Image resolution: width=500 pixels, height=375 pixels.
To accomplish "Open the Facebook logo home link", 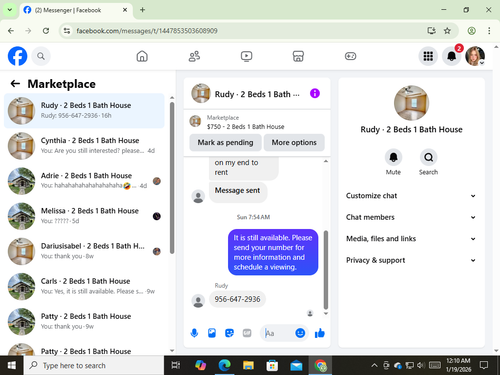I will coord(17,56).
